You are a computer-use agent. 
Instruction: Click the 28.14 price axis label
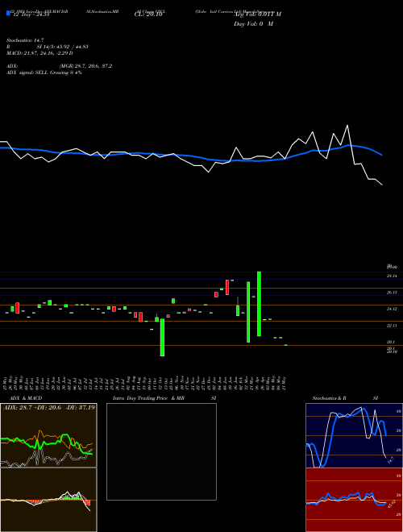tap(392, 276)
